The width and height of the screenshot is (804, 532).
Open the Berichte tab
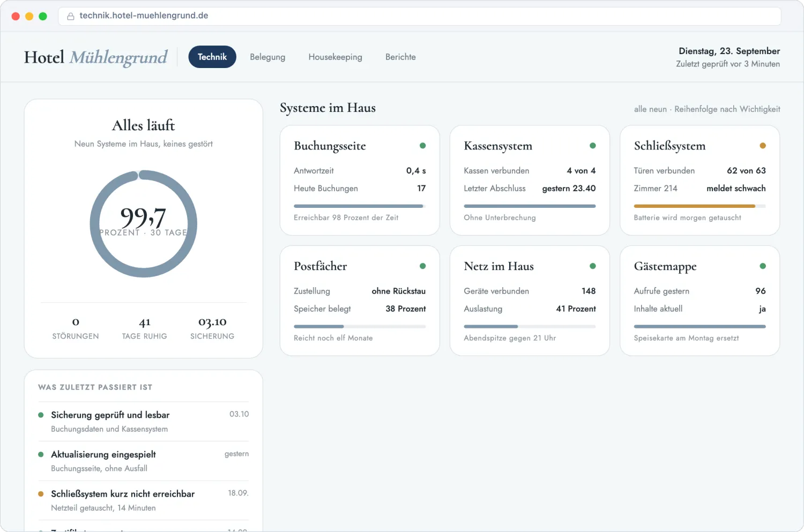point(400,57)
